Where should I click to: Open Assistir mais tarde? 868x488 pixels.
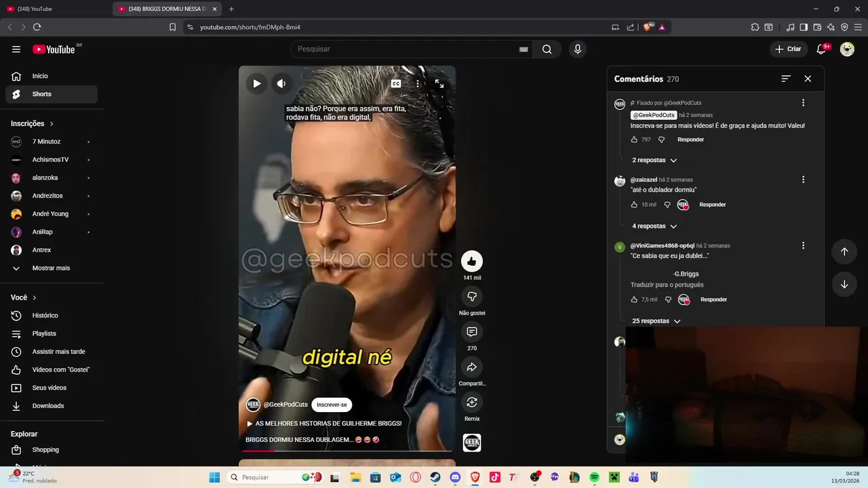click(52, 352)
